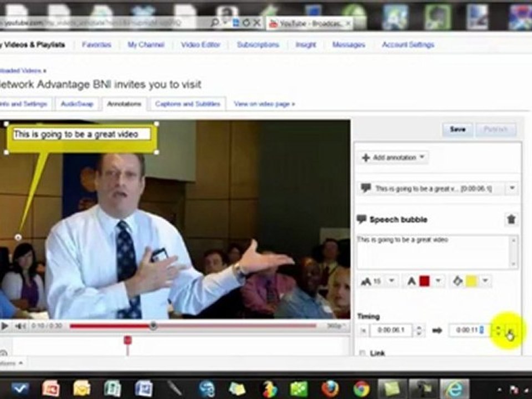Go to Favorites in YouTube navigation
532x399 pixels.
tap(96, 44)
